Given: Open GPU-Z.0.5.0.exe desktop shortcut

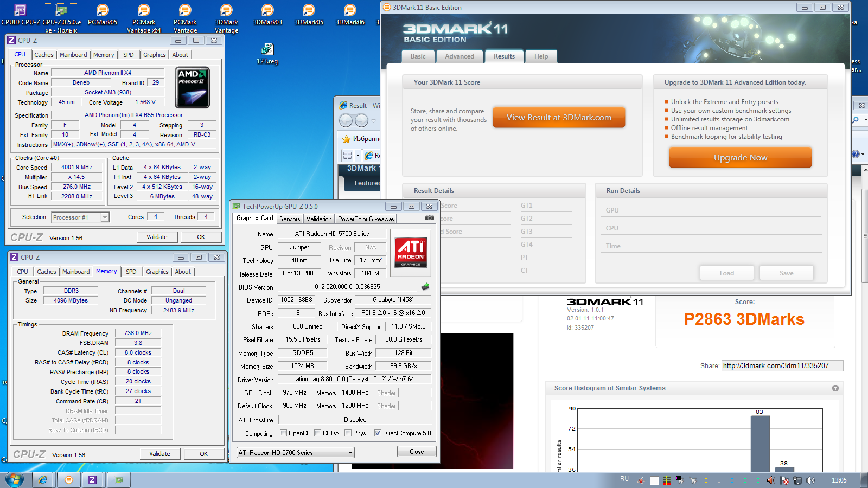Looking at the screenshot, I should (x=61, y=18).
